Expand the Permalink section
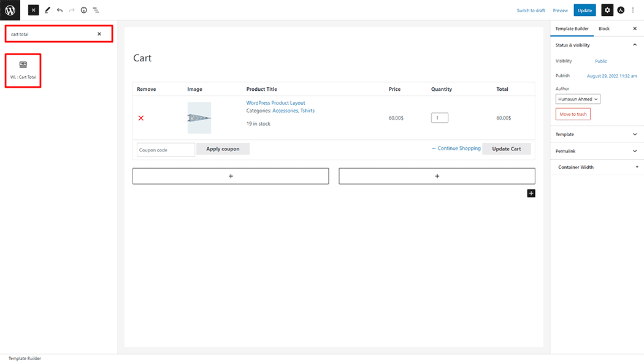644x362 pixels. coord(634,151)
